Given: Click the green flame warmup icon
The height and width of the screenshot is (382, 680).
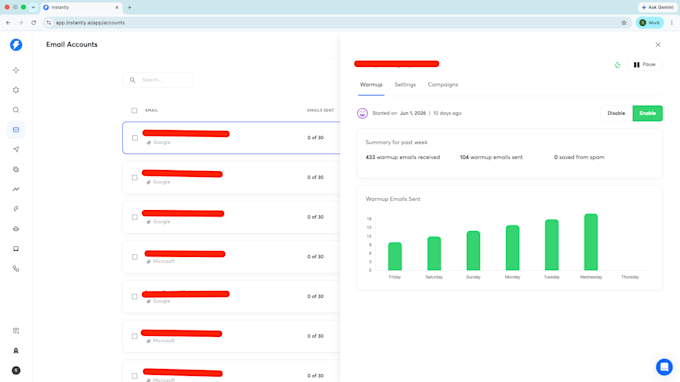Looking at the screenshot, I should point(618,65).
